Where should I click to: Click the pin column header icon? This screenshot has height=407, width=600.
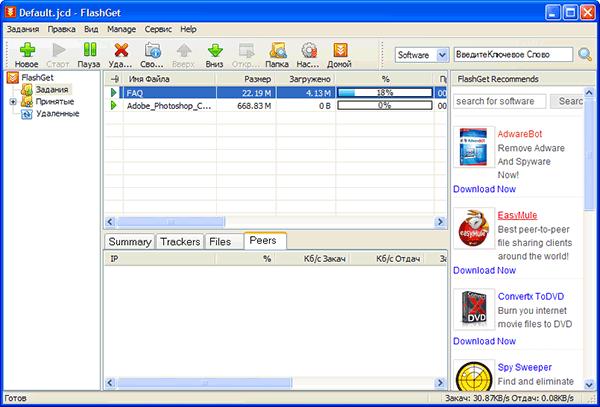click(114, 79)
